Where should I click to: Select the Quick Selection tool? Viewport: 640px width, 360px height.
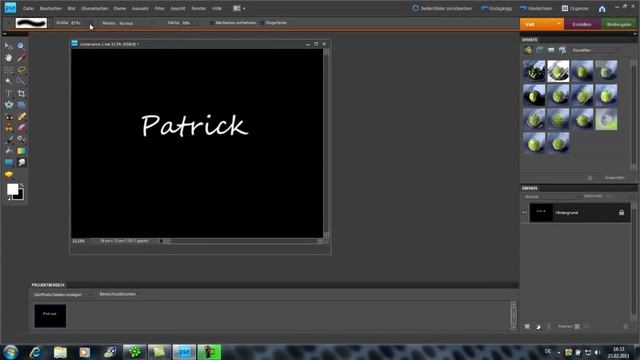pyautogui.click(x=21, y=82)
